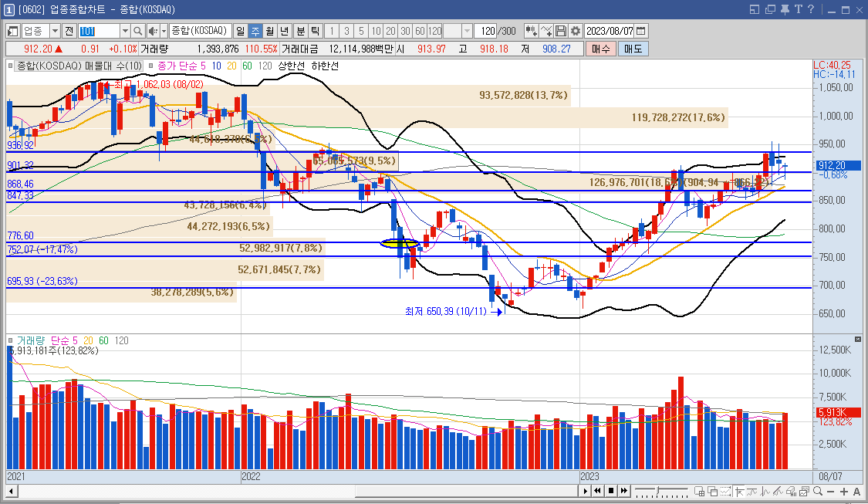Image resolution: width=868 pixels, height=504 pixels.
Task: Click the fast-forward double-arrow control
Action: pyautogui.click(x=624, y=491)
